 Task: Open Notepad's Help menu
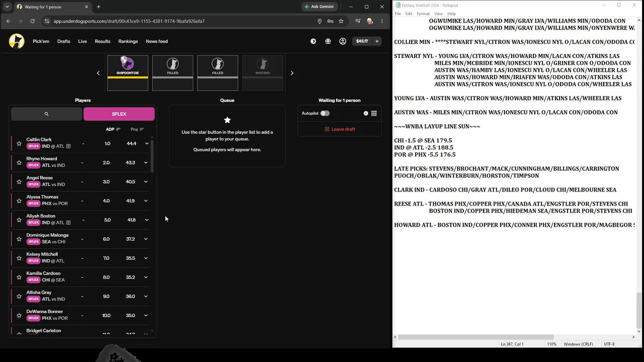pyautogui.click(x=451, y=14)
